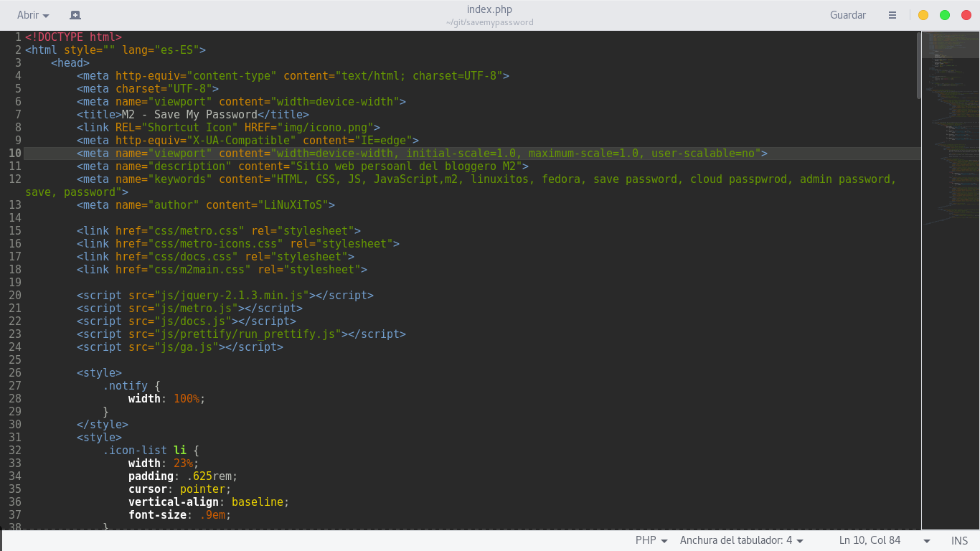Click the 23% width value
980x551 pixels.
click(x=183, y=463)
